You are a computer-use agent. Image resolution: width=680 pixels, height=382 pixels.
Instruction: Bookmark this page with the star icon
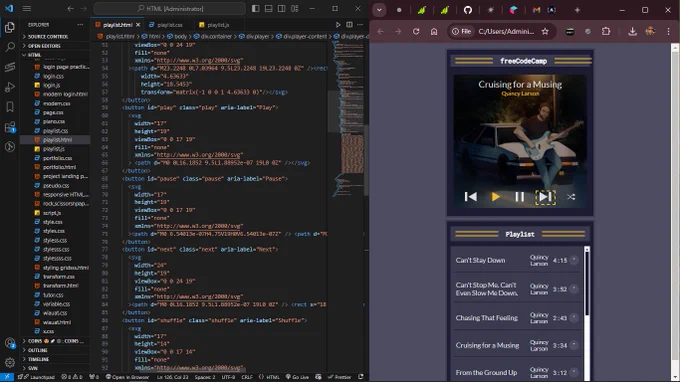(545, 31)
